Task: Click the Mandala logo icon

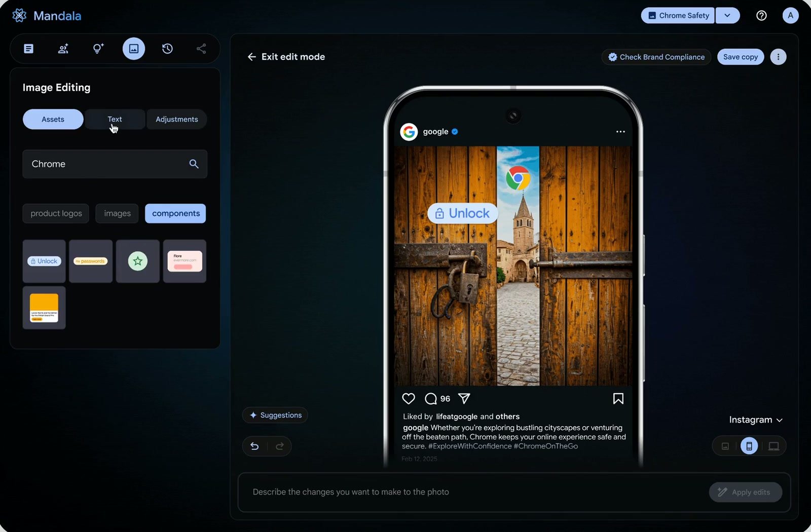Action: point(19,16)
